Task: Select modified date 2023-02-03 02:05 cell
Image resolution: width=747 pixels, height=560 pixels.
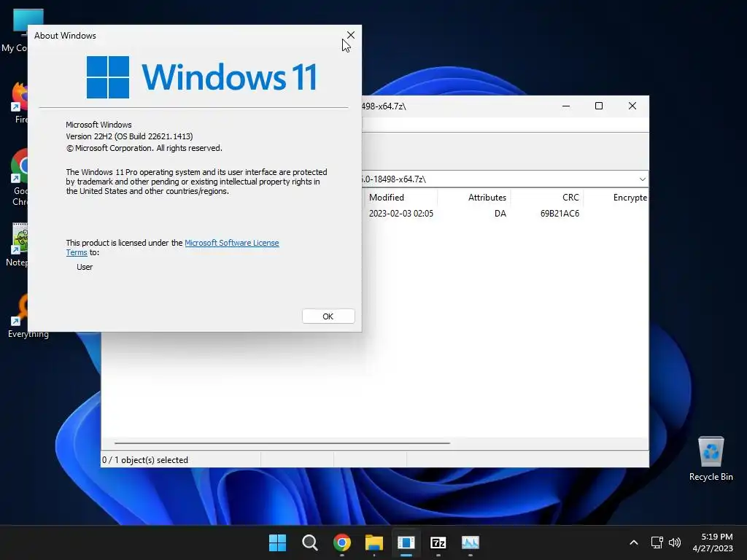Action: click(401, 214)
